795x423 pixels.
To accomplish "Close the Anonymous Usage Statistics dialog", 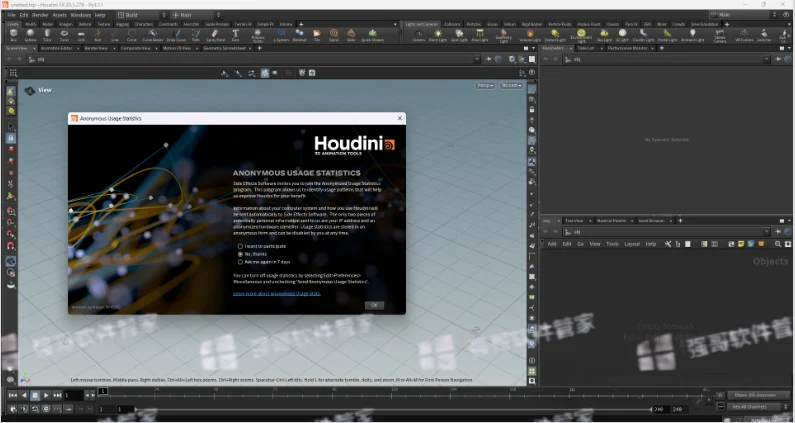I will pos(400,118).
